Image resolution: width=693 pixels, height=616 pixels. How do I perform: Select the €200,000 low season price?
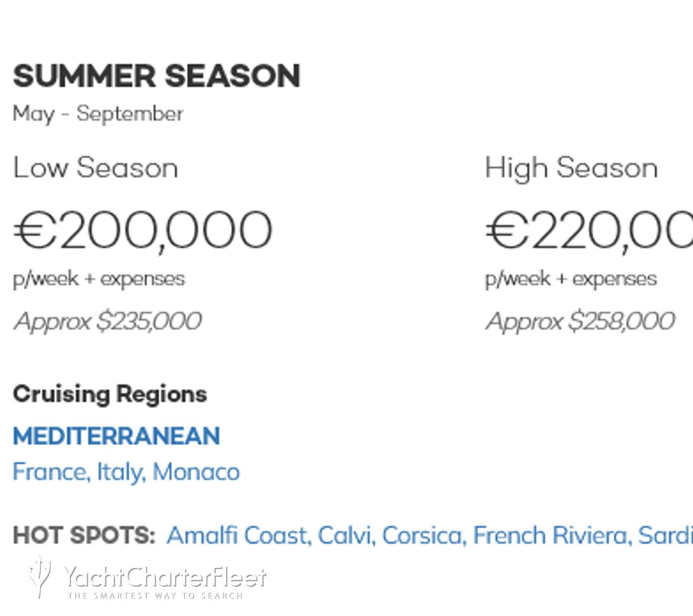(143, 230)
